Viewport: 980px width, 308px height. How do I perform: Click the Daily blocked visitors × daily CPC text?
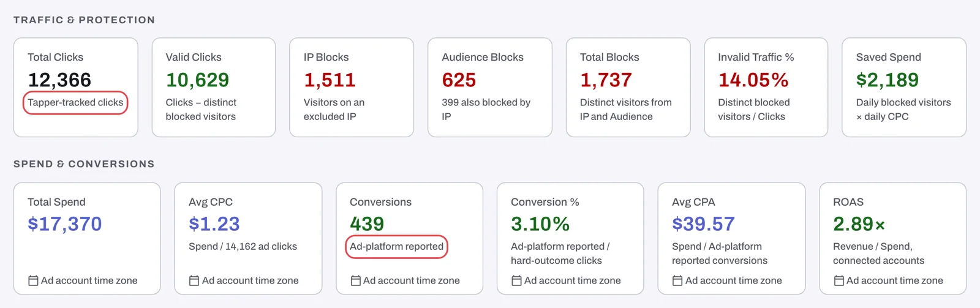pos(903,109)
